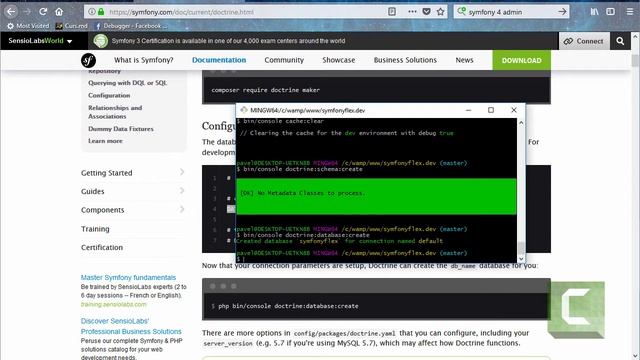
Task: Click the green padlock security icon
Action: 101,12
